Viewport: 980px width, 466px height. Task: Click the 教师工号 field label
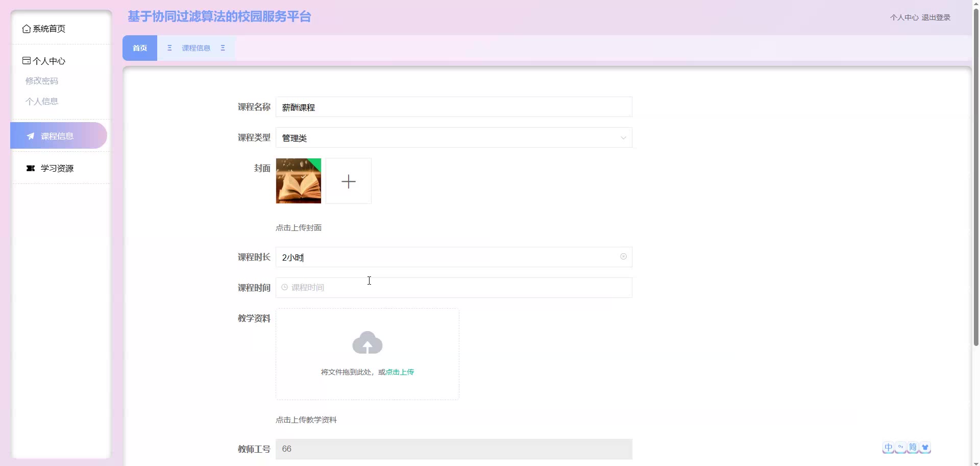click(x=254, y=449)
